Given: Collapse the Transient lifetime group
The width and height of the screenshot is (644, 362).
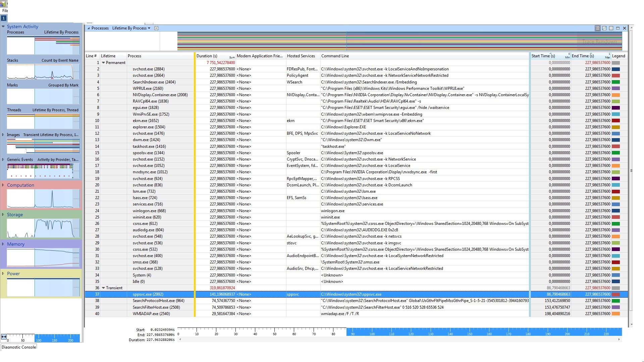Looking at the screenshot, I should point(103,288).
